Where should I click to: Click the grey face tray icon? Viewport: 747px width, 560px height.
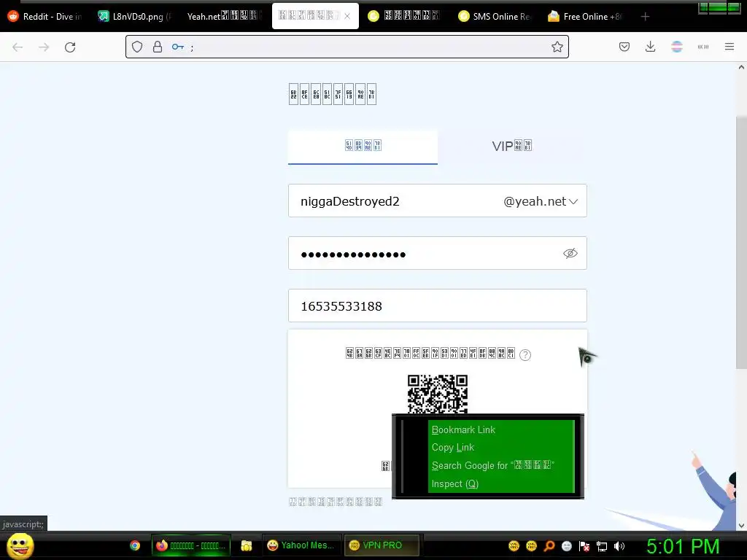[x=566, y=546]
